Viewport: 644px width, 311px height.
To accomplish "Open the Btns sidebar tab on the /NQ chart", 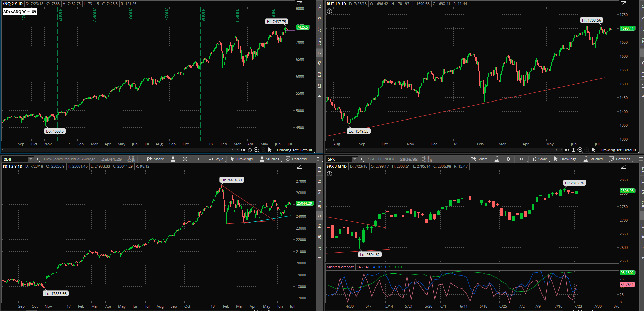I will click(319, 42).
